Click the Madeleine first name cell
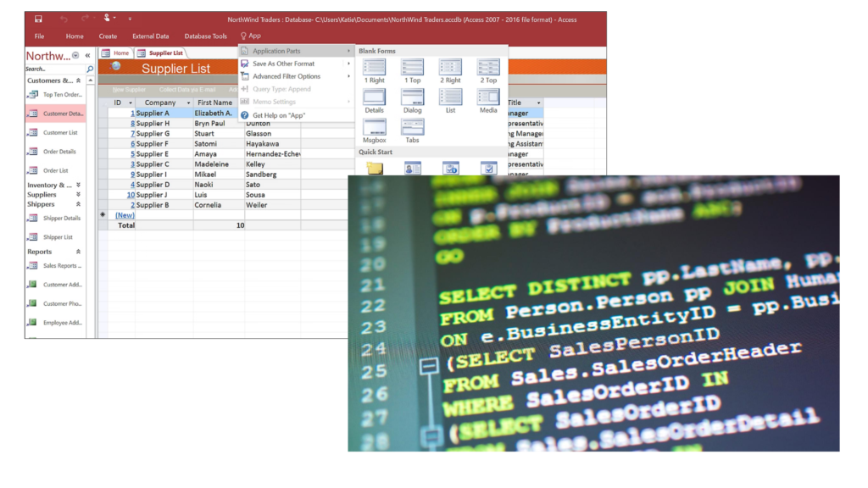868x488 pixels. [x=219, y=164]
